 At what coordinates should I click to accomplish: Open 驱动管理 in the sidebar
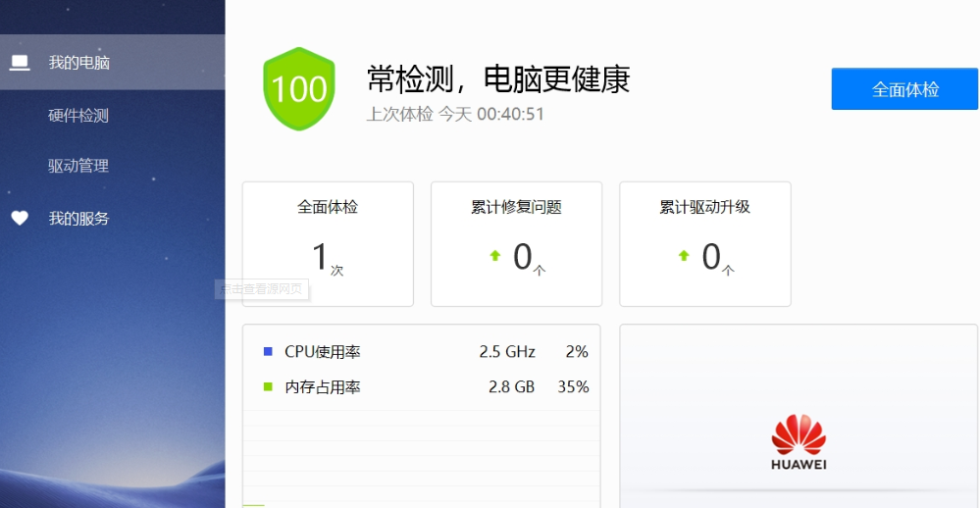click(78, 166)
